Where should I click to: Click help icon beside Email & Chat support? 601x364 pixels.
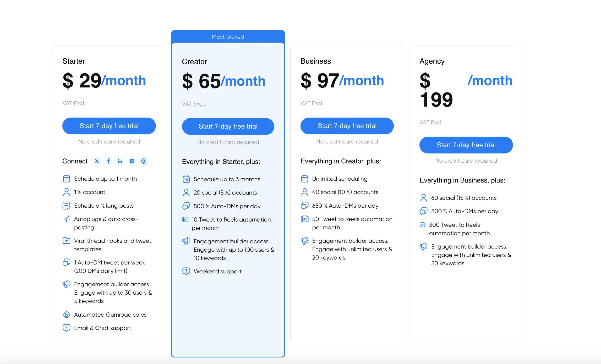coord(67,328)
